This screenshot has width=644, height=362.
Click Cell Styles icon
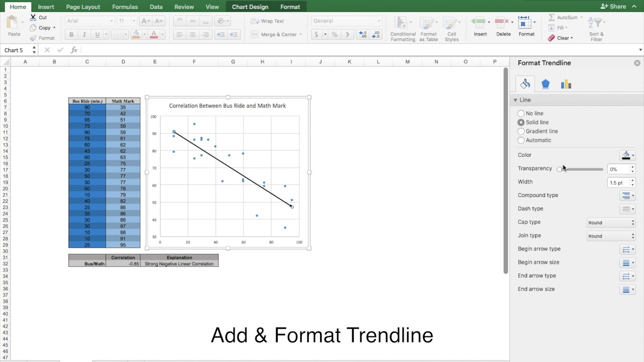(x=451, y=24)
